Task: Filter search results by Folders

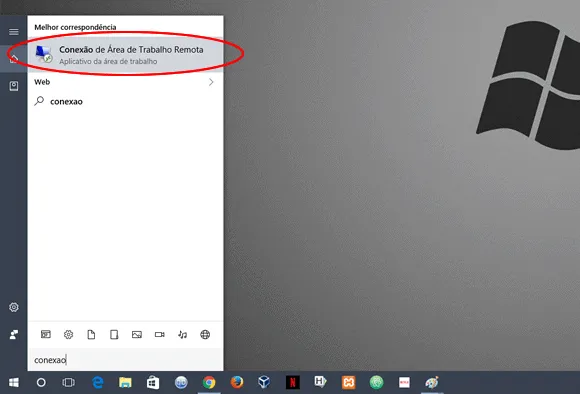Action: pos(114,334)
